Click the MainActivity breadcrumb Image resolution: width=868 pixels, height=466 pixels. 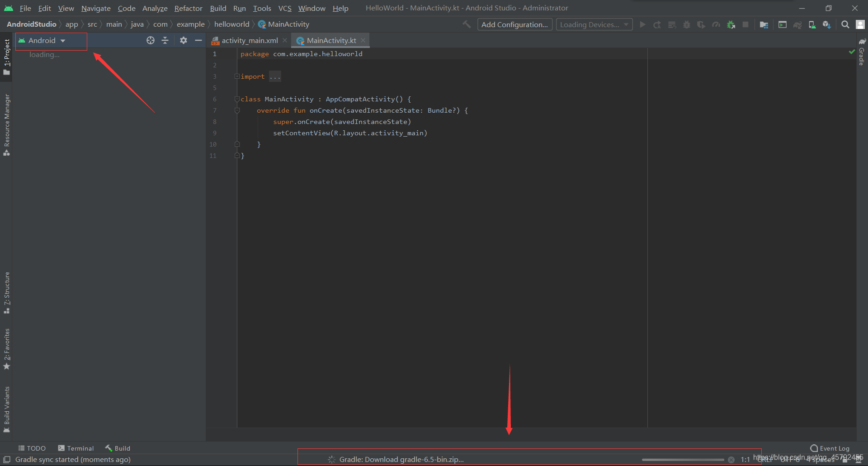(x=283, y=24)
